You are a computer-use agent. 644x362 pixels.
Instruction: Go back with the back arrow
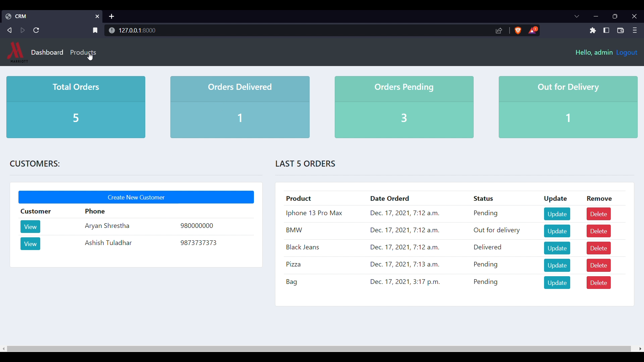tap(9, 31)
